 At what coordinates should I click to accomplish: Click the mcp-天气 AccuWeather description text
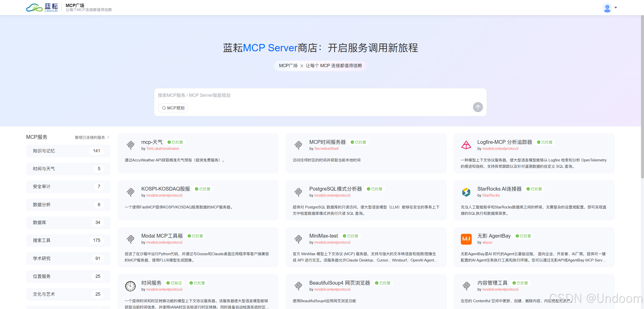tap(175, 160)
